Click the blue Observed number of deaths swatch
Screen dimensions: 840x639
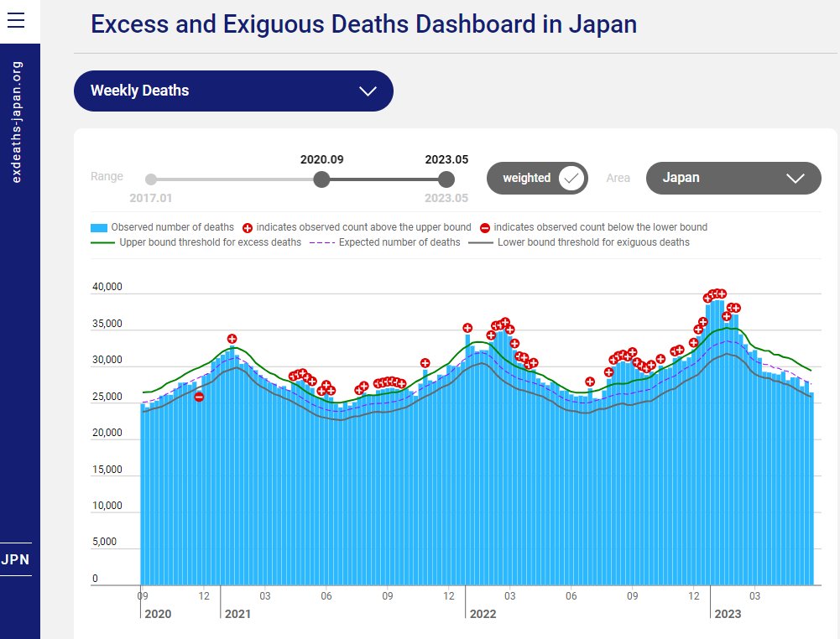coord(99,227)
